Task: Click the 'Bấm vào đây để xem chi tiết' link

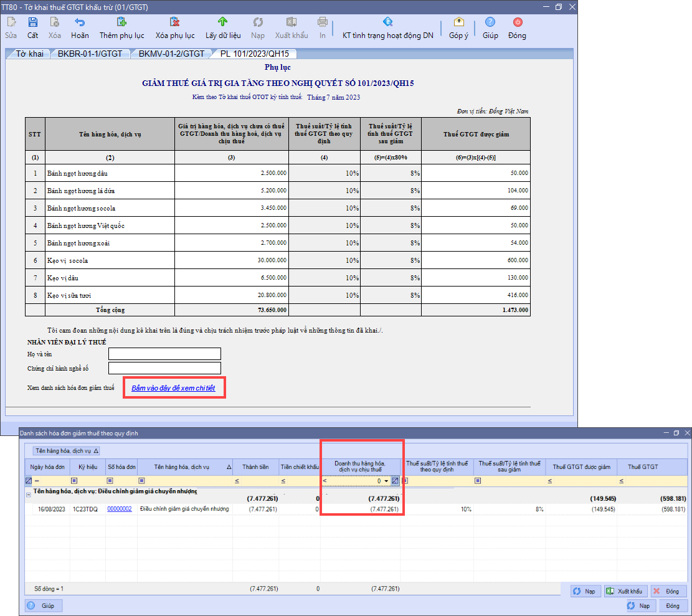Action: (173, 388)
